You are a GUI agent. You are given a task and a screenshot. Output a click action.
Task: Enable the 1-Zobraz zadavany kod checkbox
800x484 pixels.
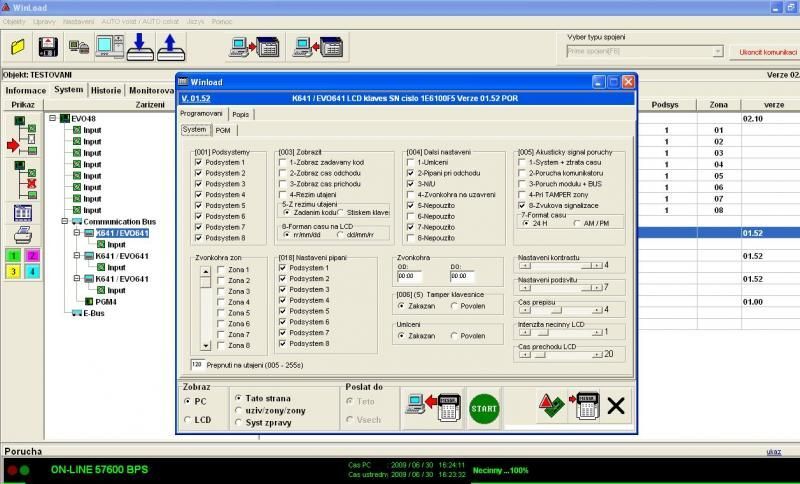click(x=282, y=161)
